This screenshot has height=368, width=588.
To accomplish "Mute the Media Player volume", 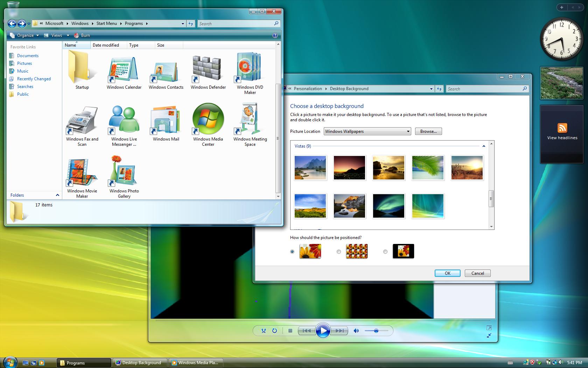I will tap(356, 330).
